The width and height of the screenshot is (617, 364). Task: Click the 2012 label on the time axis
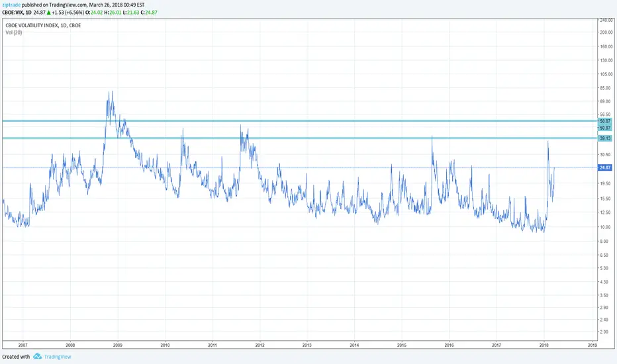[x=260, y=345]
